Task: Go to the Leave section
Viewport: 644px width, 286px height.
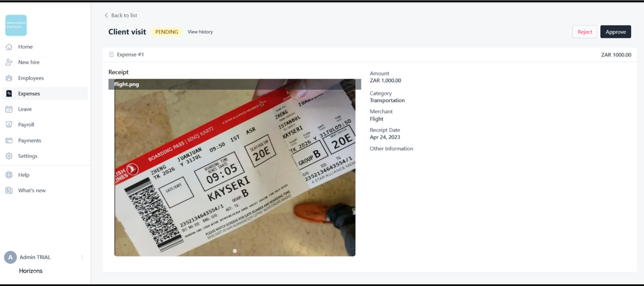Action: (x=45, y=109)
